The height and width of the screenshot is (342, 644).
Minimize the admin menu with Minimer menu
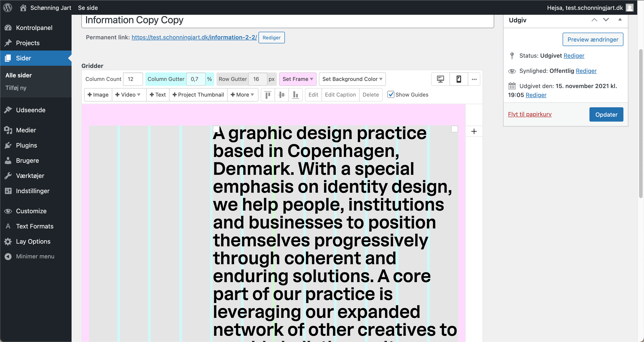[35, 256]
